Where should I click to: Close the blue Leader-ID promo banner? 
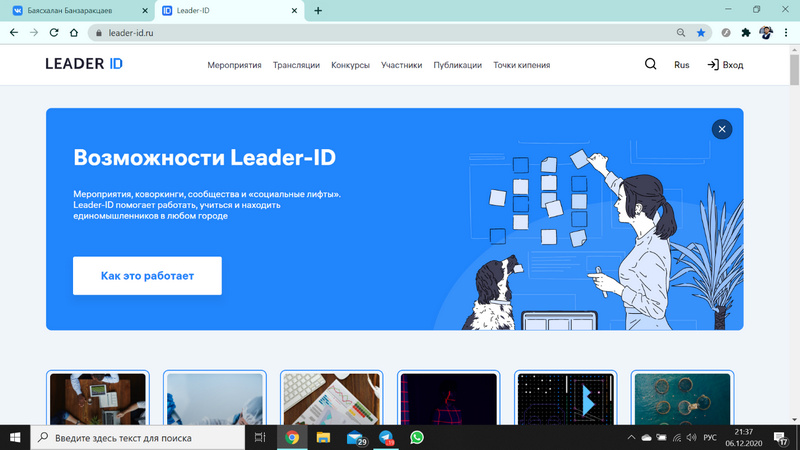[x=721, y=129]
